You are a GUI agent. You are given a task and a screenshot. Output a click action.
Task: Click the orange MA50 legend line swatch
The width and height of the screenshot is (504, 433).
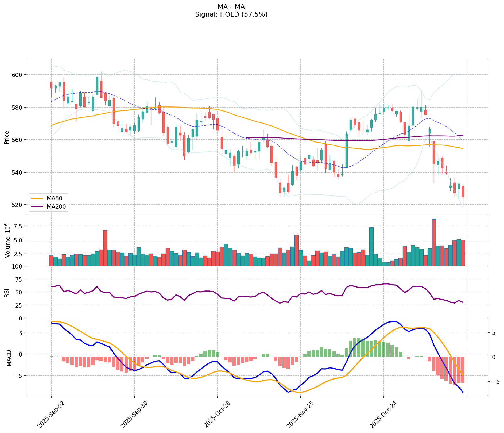click(37, 198)
